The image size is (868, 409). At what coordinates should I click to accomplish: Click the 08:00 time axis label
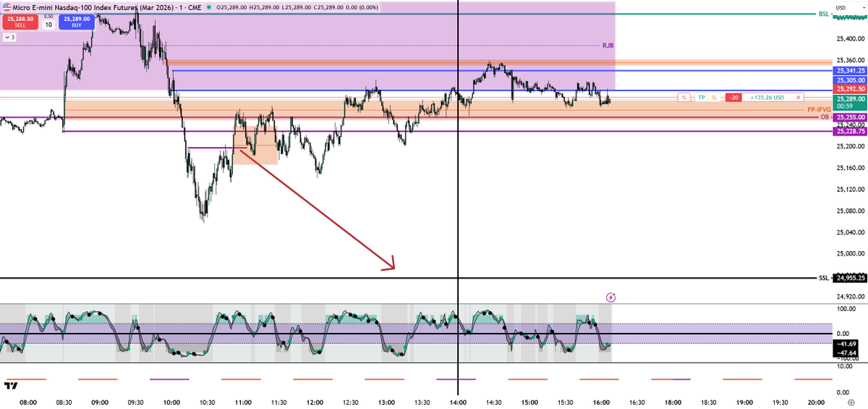point(29,401)
